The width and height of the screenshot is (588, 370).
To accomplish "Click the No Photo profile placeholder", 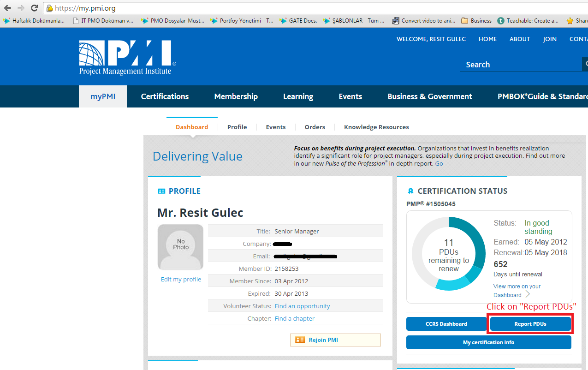I will [x=180, y=247].
